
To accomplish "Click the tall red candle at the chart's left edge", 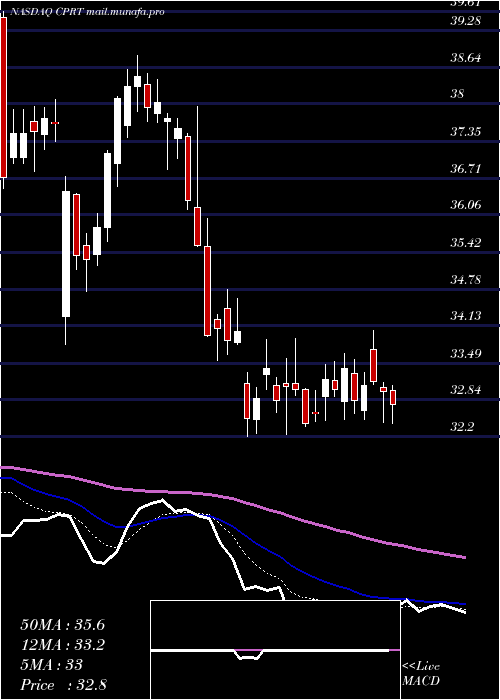I will pyautogui.click(x=4, y=98).
